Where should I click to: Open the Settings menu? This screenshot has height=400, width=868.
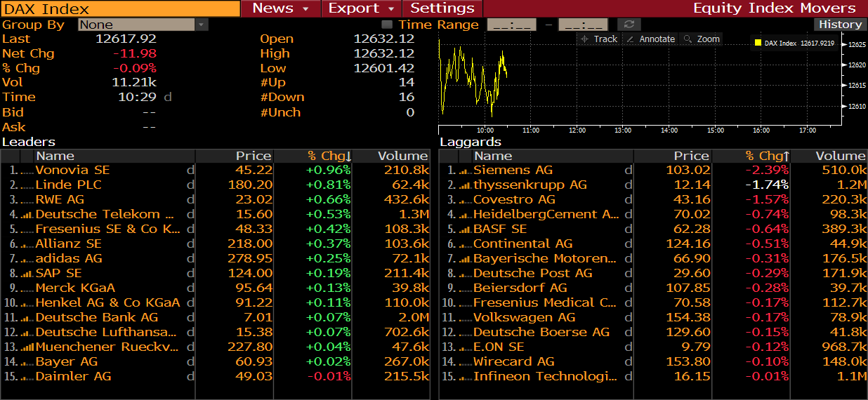[442, 8]
